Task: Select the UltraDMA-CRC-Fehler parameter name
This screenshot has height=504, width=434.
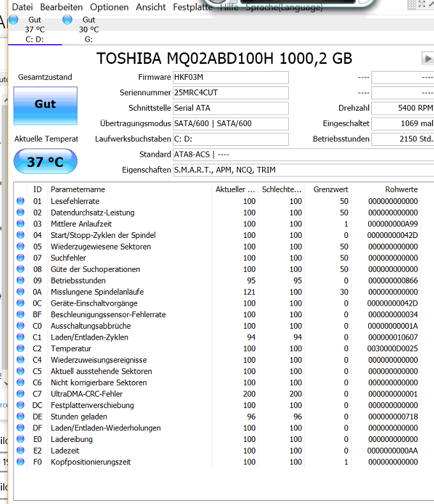Action: (87, 394)
